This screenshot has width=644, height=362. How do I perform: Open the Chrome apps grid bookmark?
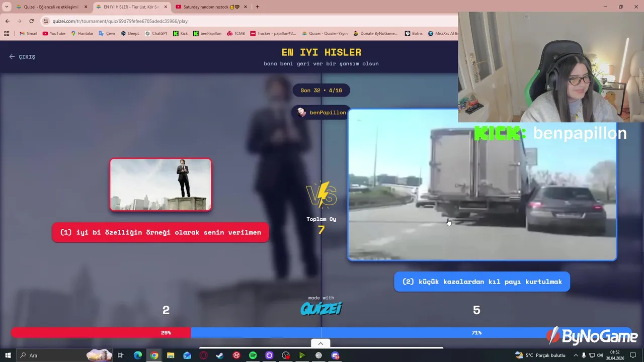7,34
